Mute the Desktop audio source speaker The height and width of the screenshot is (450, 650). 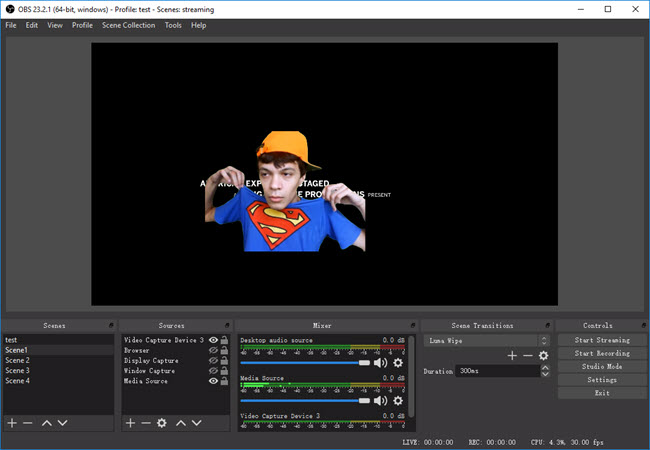point(380,362)
